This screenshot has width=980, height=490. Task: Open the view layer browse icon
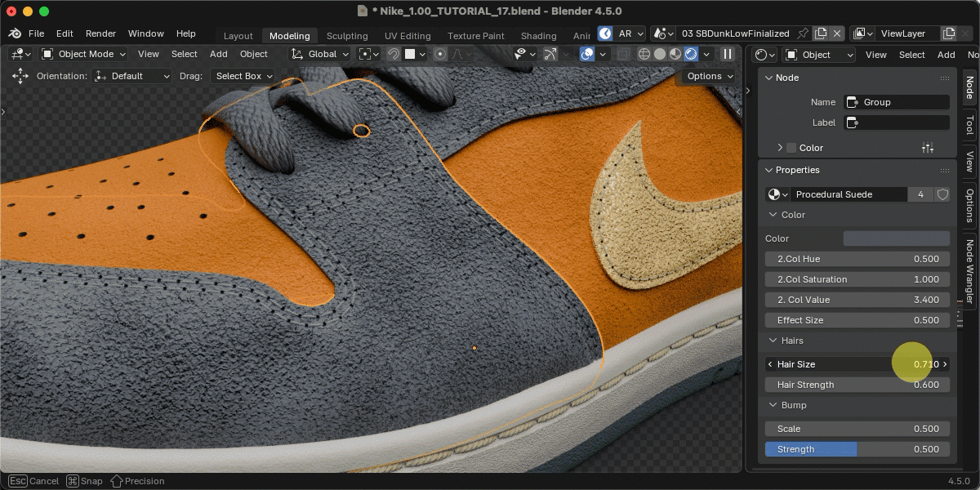[863, 33]
